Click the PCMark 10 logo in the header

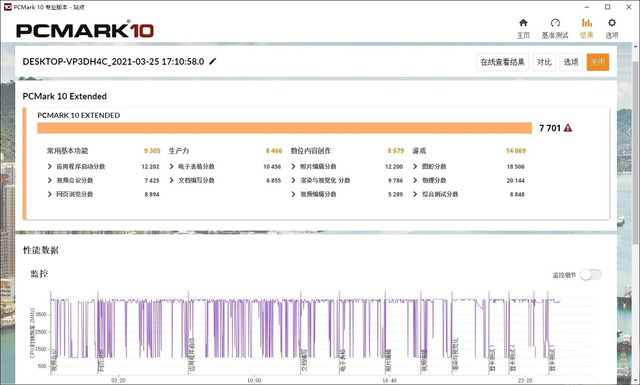click(85, 30)
